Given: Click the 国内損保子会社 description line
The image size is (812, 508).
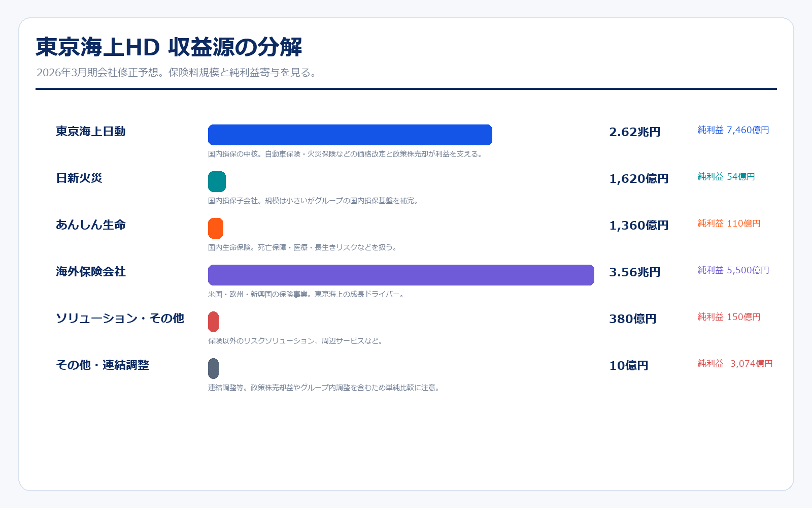Looking at the screenshot, I should pyautogui.click(x=314, y=201).
